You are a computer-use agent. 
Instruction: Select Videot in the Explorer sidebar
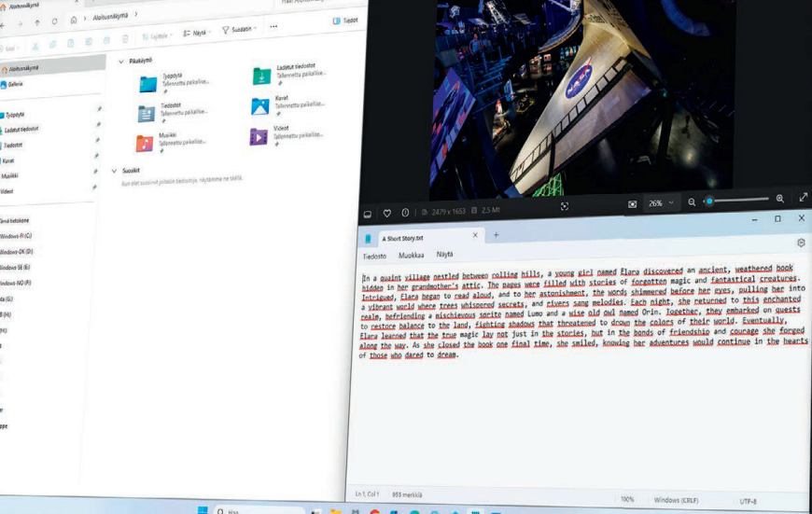tap(7, 191)
